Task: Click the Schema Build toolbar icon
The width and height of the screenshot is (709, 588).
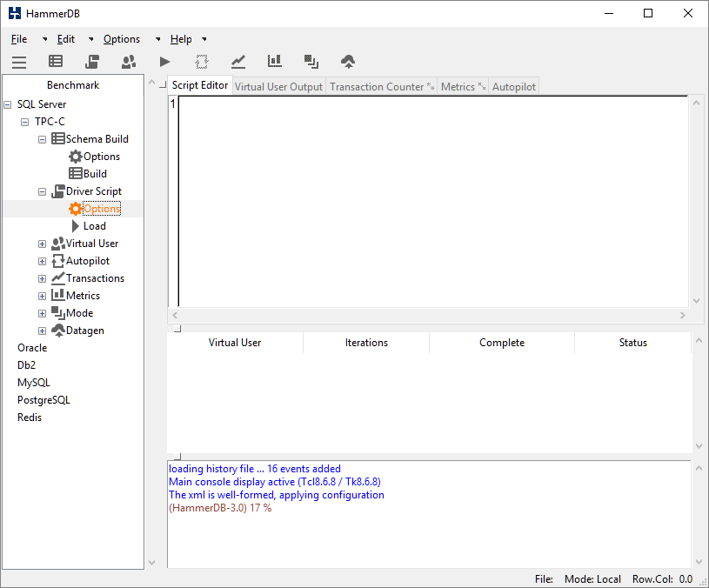Action: tap(56, 62)
